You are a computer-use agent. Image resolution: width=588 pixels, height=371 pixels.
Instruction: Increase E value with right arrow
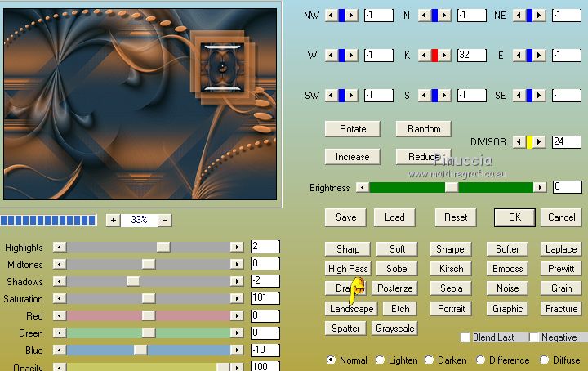tap(539, 56)
